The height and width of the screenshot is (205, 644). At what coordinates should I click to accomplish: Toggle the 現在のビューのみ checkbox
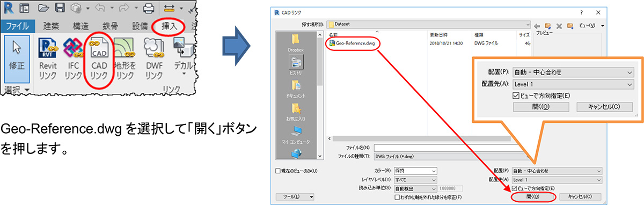pyautogui.click(x=277, y=171)
